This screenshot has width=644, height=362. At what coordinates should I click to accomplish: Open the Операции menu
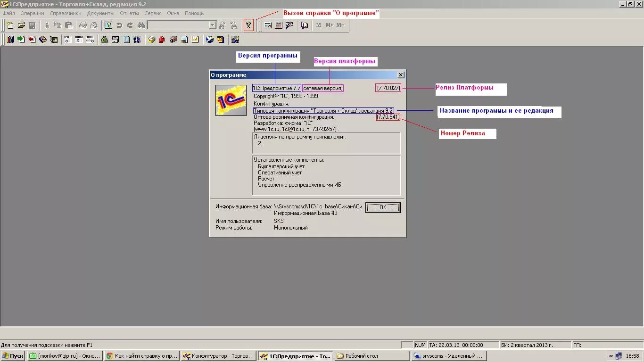click(32, 13)
